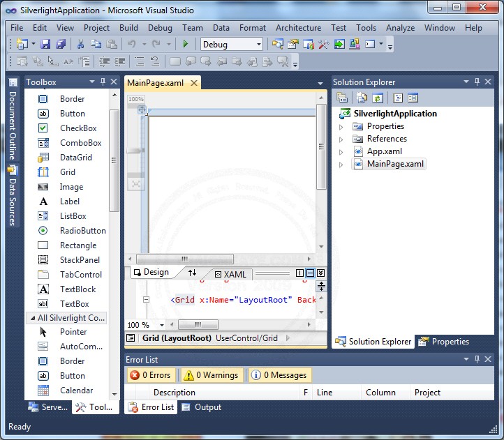The width and height of the screenshot is (504, 440).
Task: Click horizontal split view icon
Action: [310, 273]
